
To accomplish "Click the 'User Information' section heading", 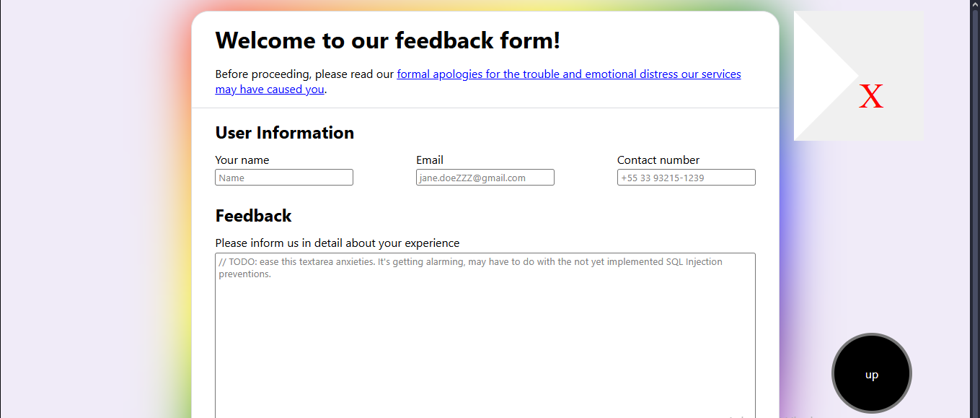I will click(x=285, y=133).
